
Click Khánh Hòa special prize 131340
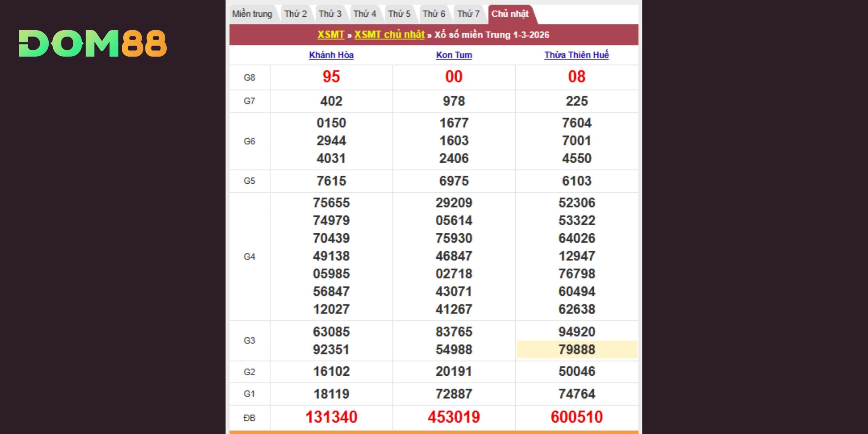[331, 417]
